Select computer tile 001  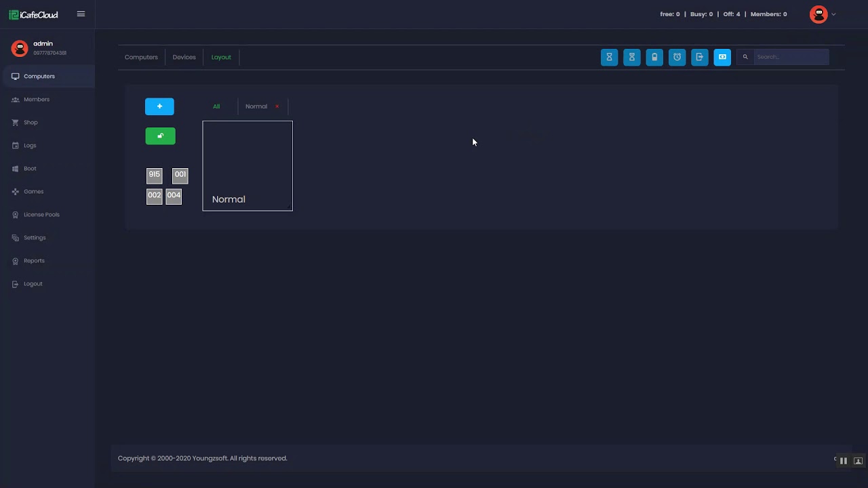[x=180, y=176]
